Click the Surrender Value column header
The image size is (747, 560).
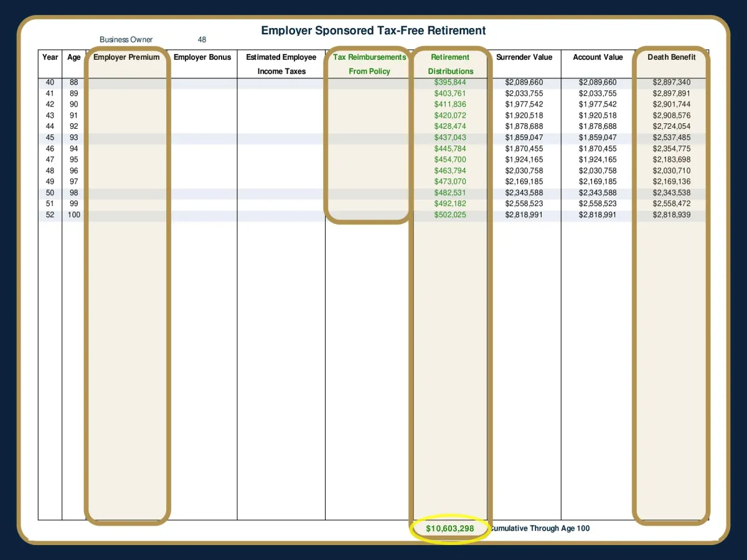(x=524, y=57)
